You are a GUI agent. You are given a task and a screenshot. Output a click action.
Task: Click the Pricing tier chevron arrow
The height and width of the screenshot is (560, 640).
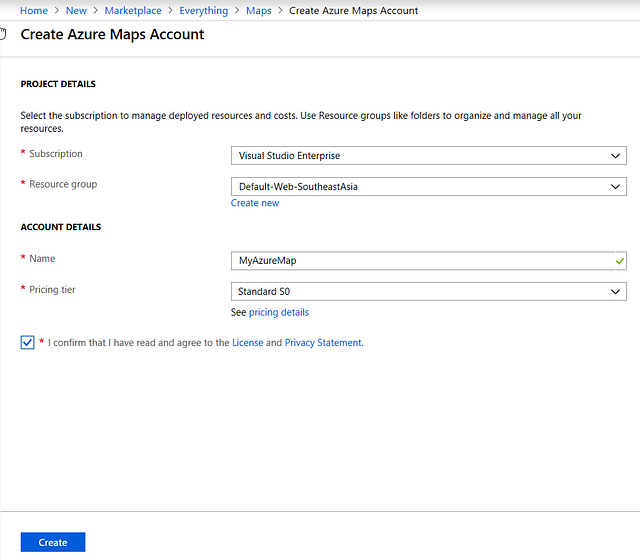pyautogui.click(x=615, y=292)
